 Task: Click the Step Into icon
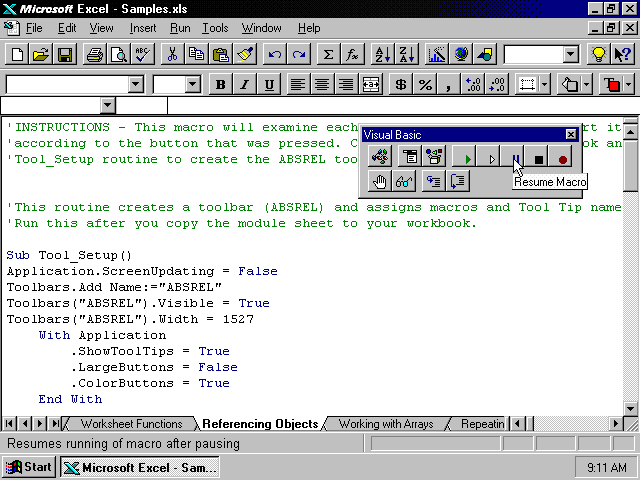pos(433,182)
